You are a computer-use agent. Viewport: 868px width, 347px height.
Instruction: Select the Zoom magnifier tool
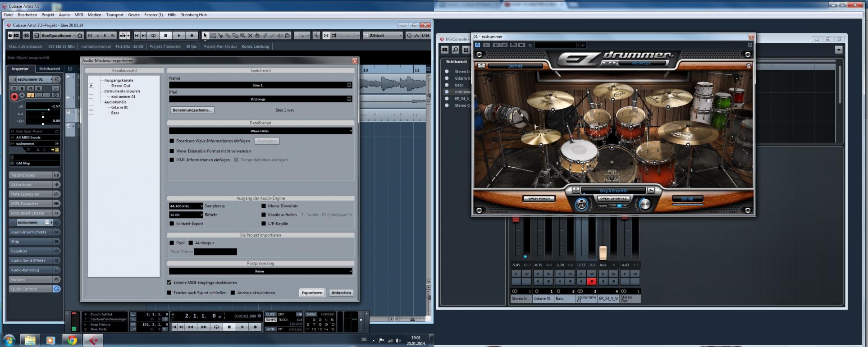pyautogui.click(x=242, y=36)
